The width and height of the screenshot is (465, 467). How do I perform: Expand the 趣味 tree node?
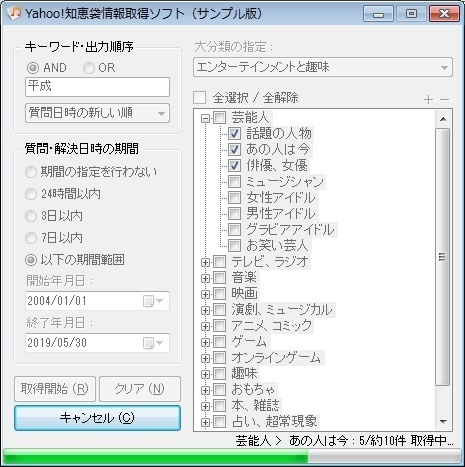[205, 374]
